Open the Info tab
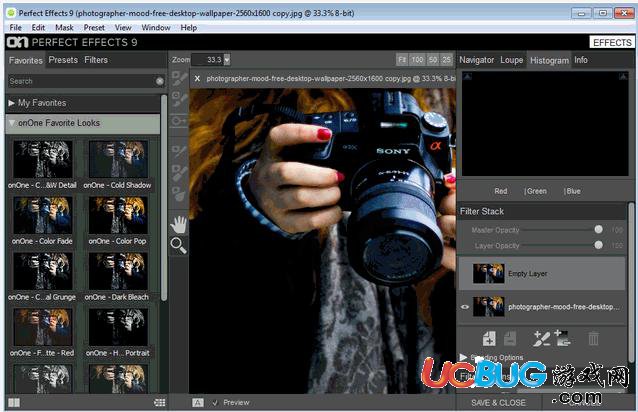638x412 pixels. coord(581,60)
